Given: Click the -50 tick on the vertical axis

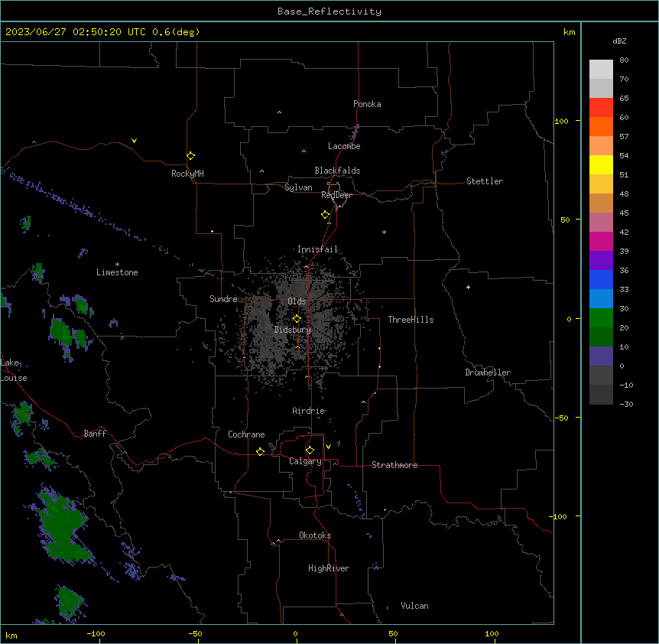Looking at the screenshot, I should click(x=561, y=418).
